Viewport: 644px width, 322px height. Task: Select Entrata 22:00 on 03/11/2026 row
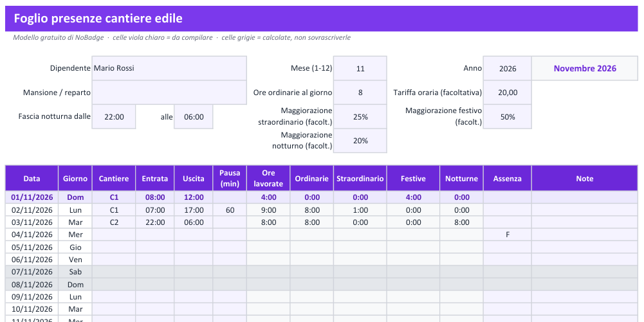pyautogui.click(x=155, y=222)
